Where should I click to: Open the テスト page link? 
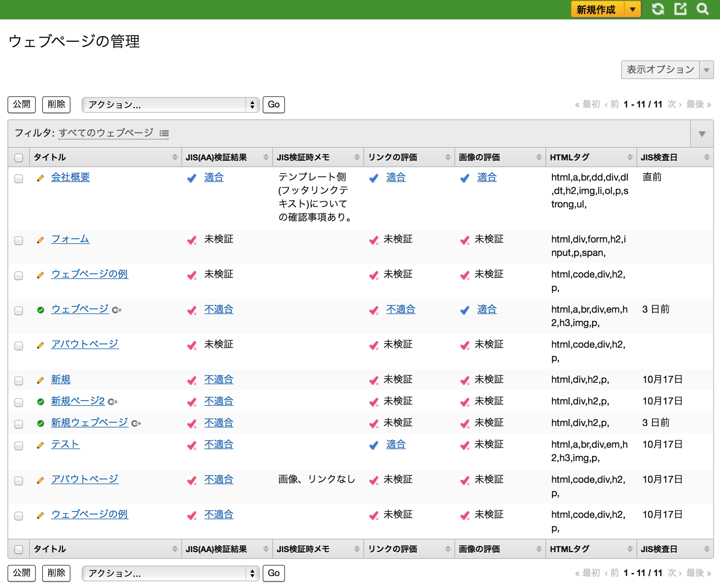(x=66, y=444)
